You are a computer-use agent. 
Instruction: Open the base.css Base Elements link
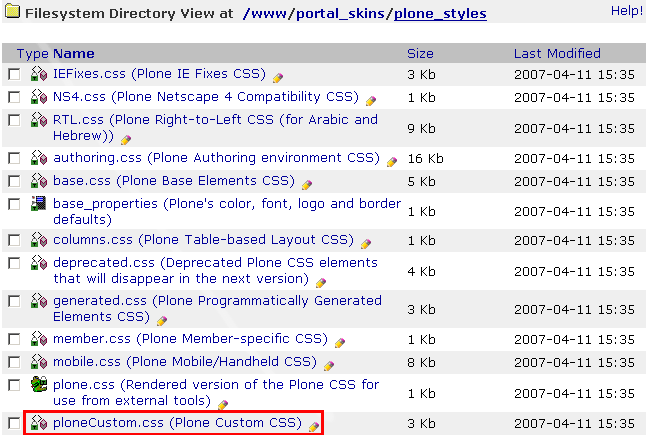click(x=174, y=181)
